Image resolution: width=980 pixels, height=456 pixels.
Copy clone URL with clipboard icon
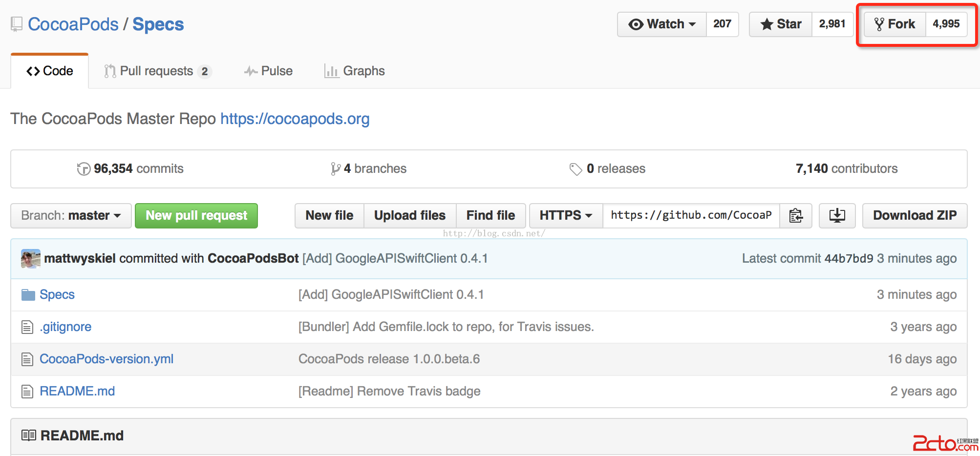click(796, 215)
